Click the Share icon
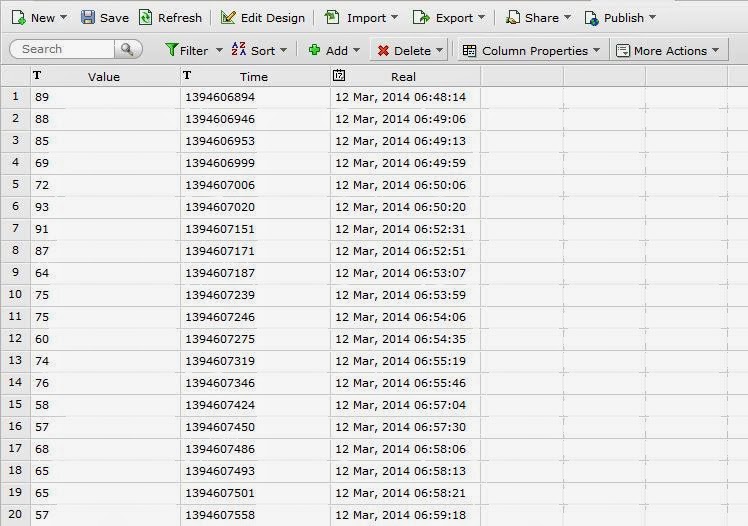748x526 pixels. click(x=512, y=18)
